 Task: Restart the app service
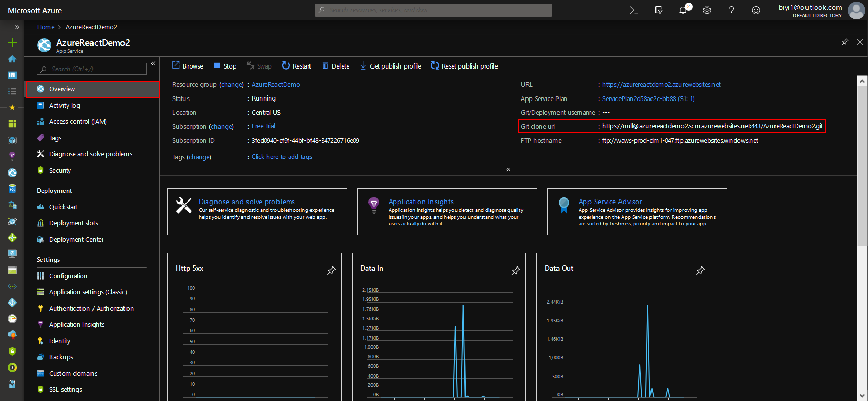(x=296, y=66)
